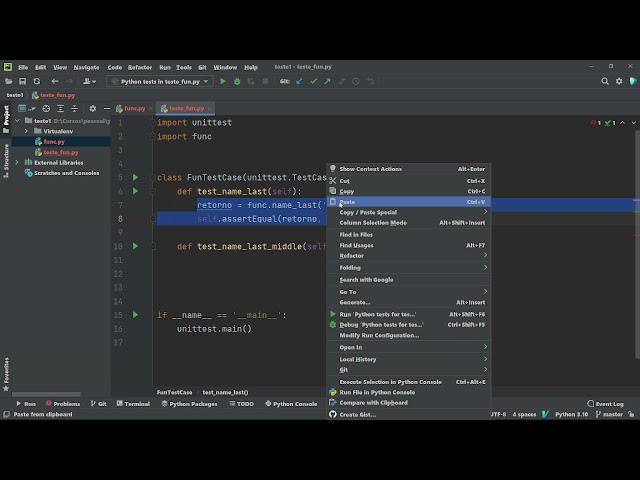The height and width of the screenshot is (480, 640).
Task: Expand Copy / Paste Special submenu
Action: pos(409,212)
